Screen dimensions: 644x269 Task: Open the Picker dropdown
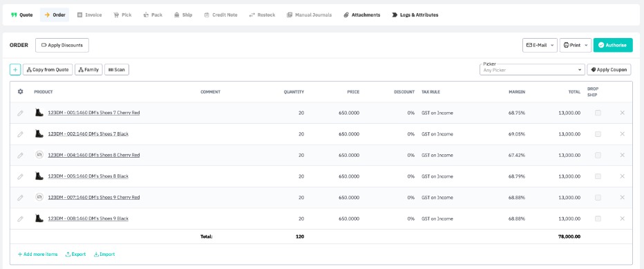pos(532,70)
